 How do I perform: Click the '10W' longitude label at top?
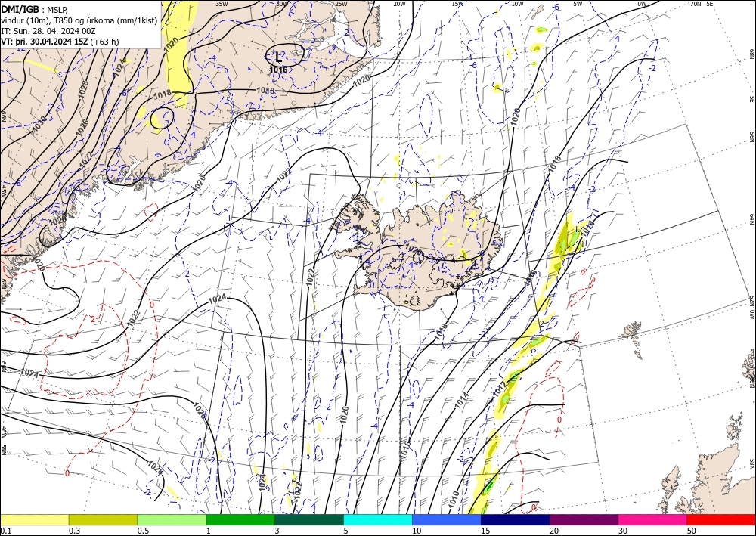tap(517, 4)
